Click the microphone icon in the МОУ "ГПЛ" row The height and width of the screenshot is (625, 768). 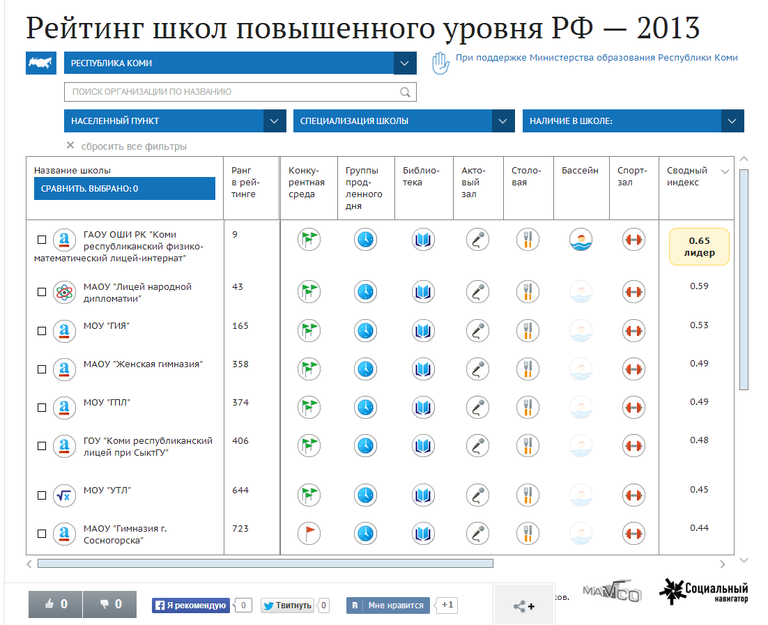click(x=478, y=407)
